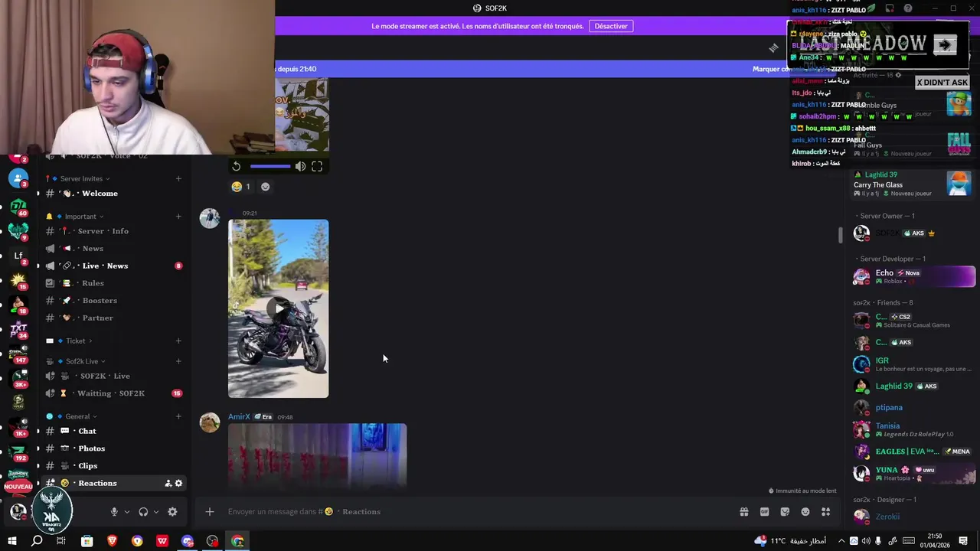
Task: Add channel to General category
Action: tap(178, 417)
